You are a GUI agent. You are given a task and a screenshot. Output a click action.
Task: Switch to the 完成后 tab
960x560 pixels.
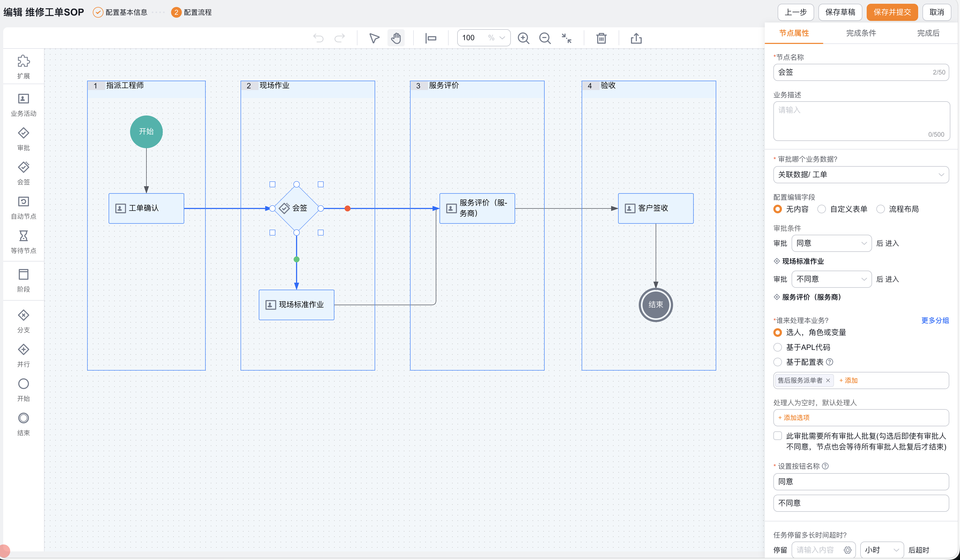tap(928, 33)
